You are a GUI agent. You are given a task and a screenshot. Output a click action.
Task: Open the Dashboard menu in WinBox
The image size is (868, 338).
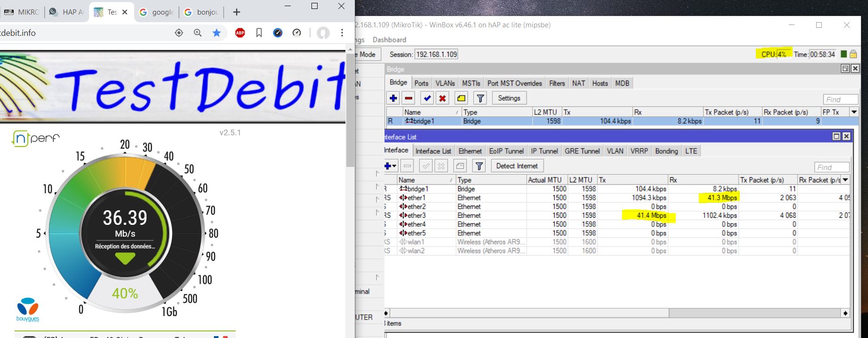(x=389, y=40)
